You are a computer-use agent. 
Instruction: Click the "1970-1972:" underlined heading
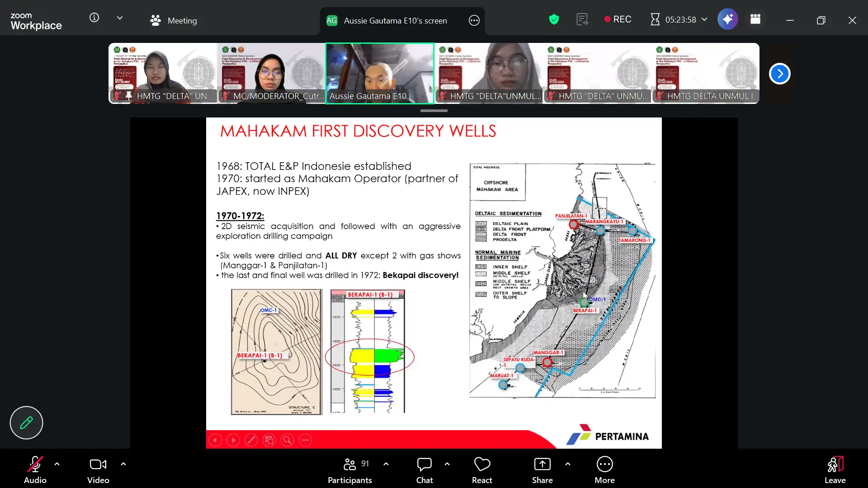pos(240,216)
